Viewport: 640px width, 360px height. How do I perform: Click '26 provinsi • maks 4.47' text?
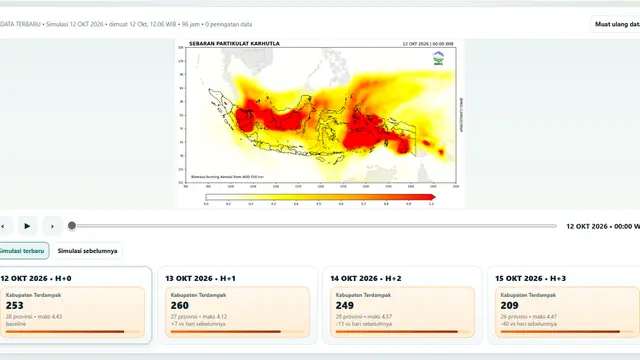pyautogui.click(x=529, y=317)
